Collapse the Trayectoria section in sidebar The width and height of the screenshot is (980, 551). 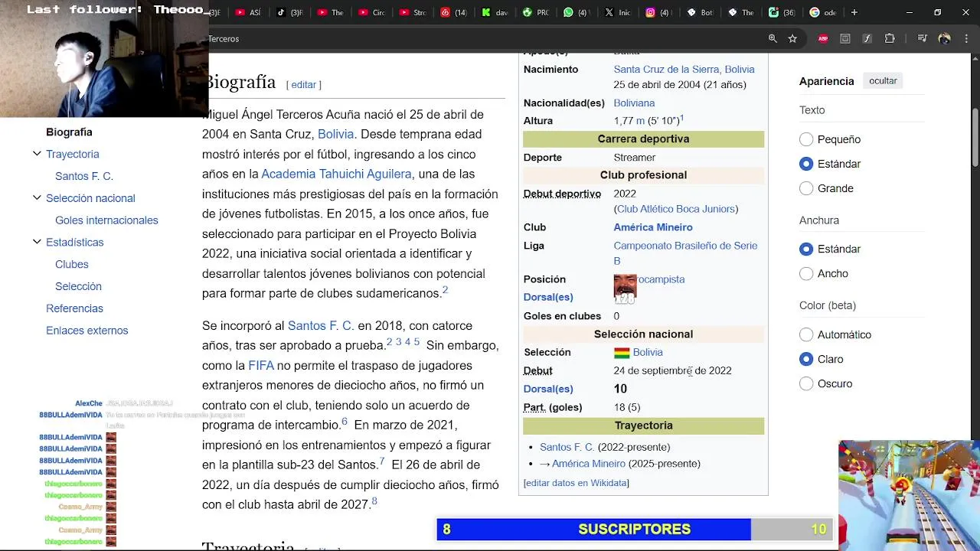click(x=37, y=154)
